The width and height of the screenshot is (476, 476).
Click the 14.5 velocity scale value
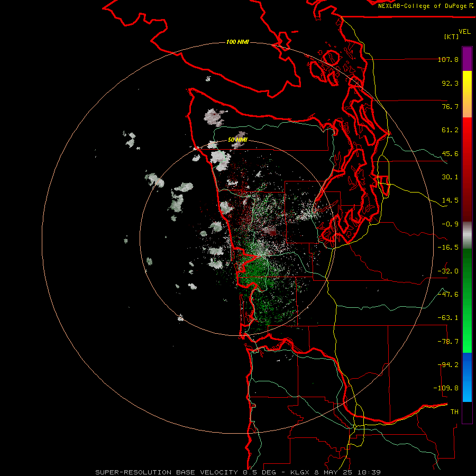[450, 200]
